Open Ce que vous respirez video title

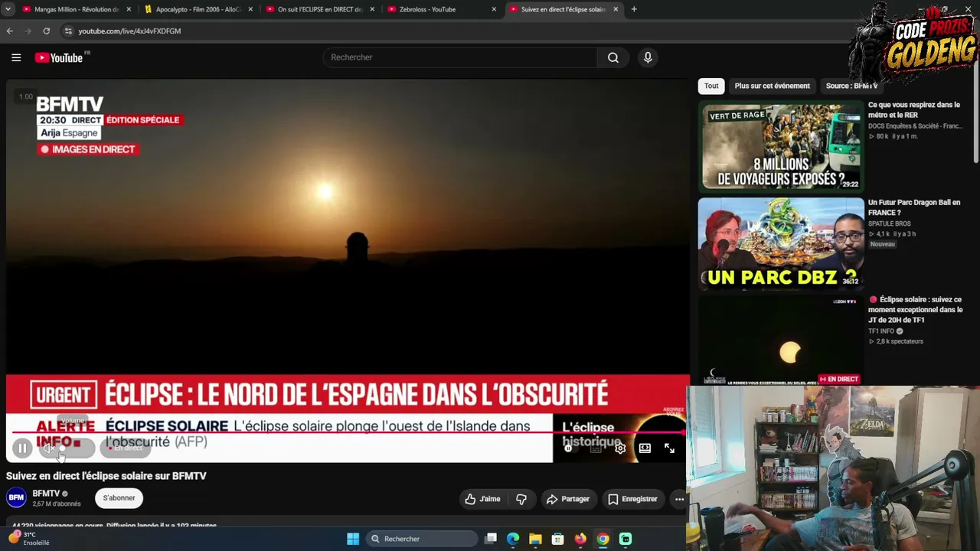coord(914,109)
